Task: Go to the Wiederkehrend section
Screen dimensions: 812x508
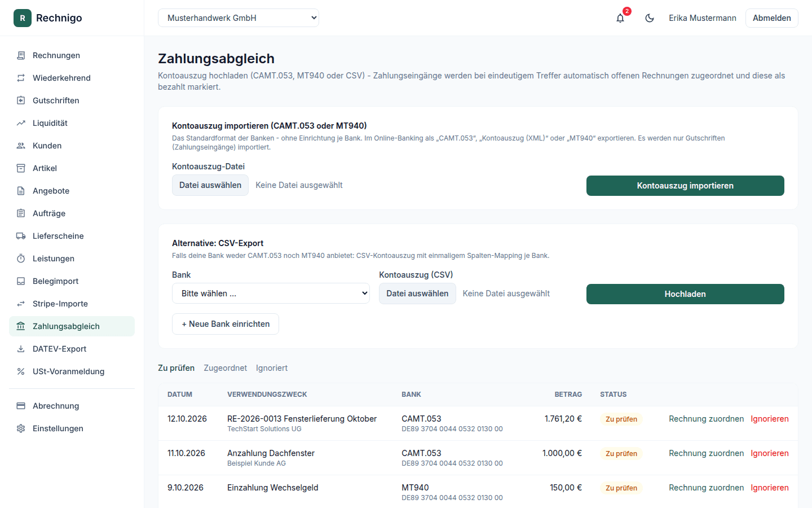Action: [72, 78]
